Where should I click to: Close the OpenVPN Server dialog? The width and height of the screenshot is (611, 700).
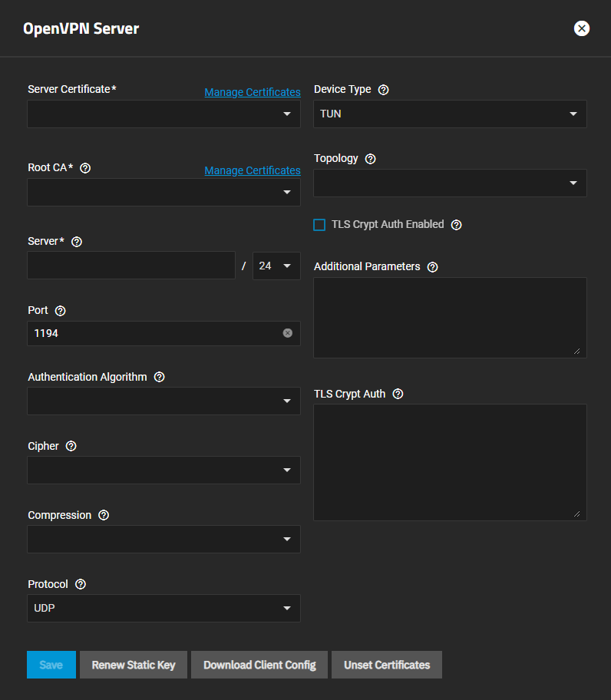[582, 28]
